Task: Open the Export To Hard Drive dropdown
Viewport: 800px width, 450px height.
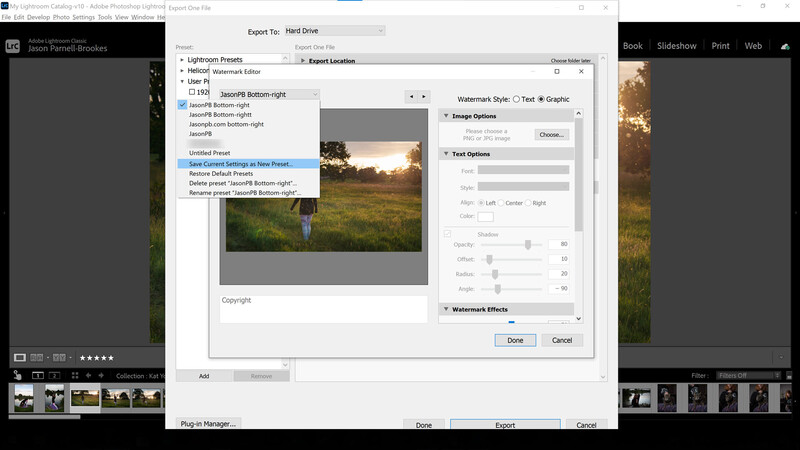Action: [x=334, y=31]
